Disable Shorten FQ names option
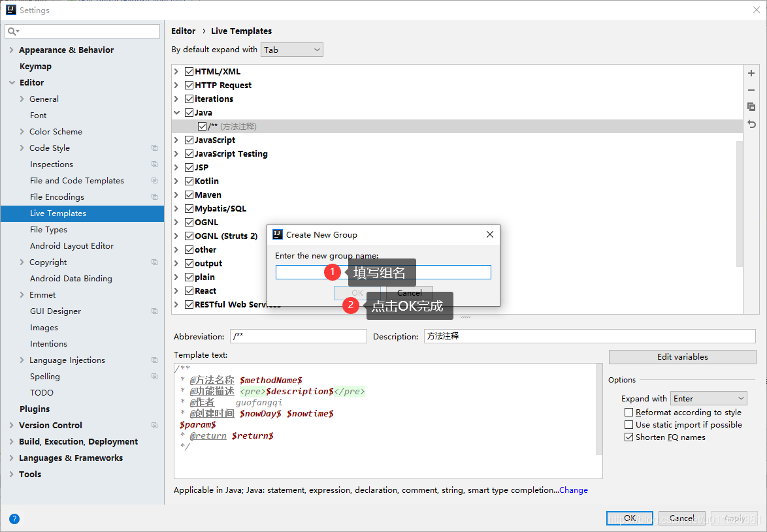The image size is (767, 532). 629,437
